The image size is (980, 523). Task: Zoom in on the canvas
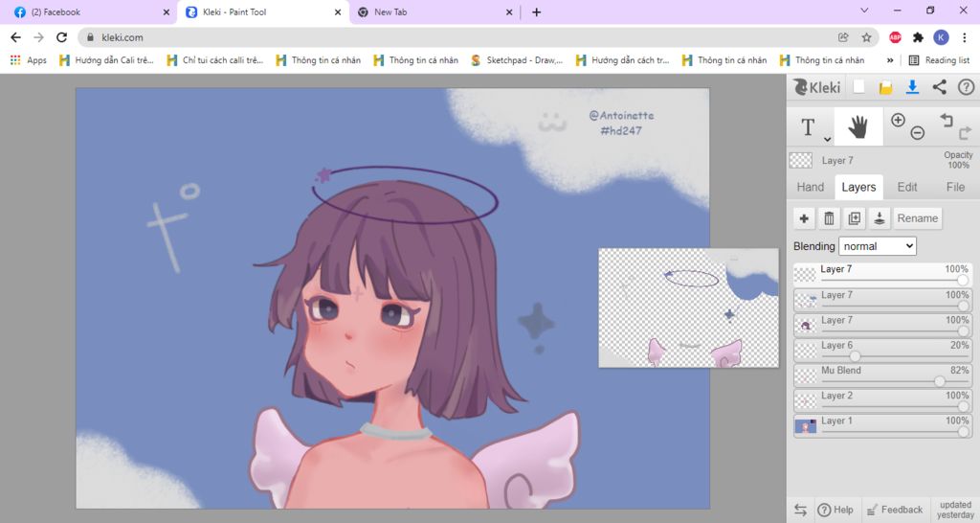coord(898,120)
